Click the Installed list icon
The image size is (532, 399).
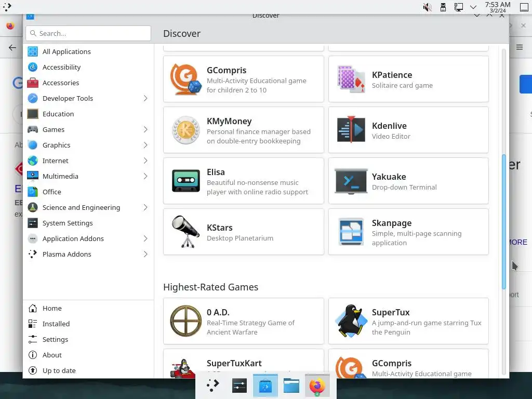tap(33, 324)
